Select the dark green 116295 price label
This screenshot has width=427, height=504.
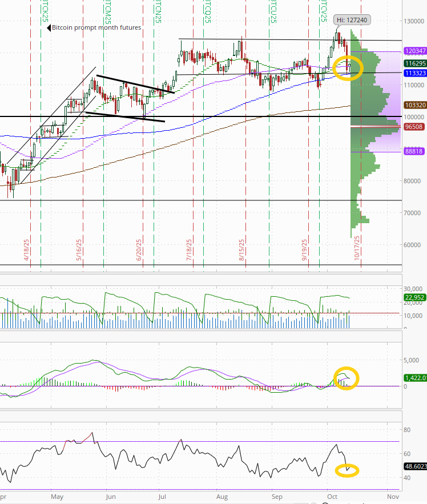coord(415,63)
